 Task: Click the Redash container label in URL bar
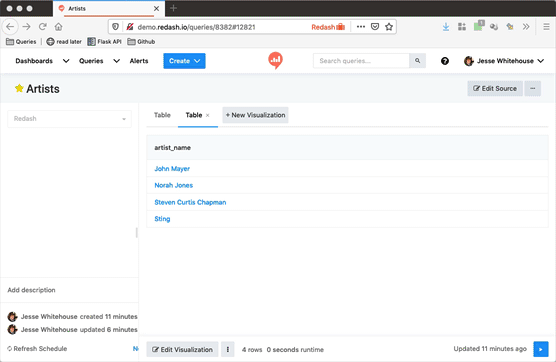pos(328,27)
